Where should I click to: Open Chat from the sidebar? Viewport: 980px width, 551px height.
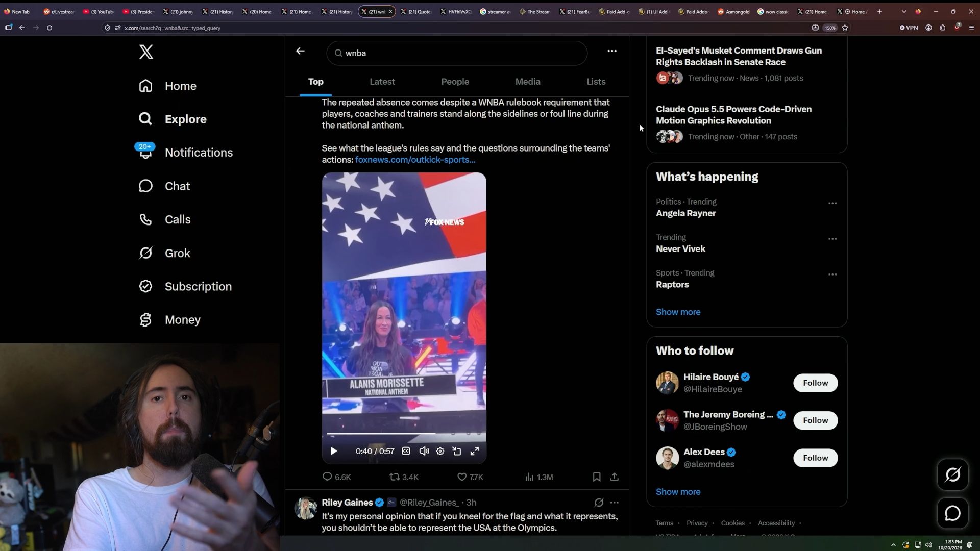[x=164, y=186]
